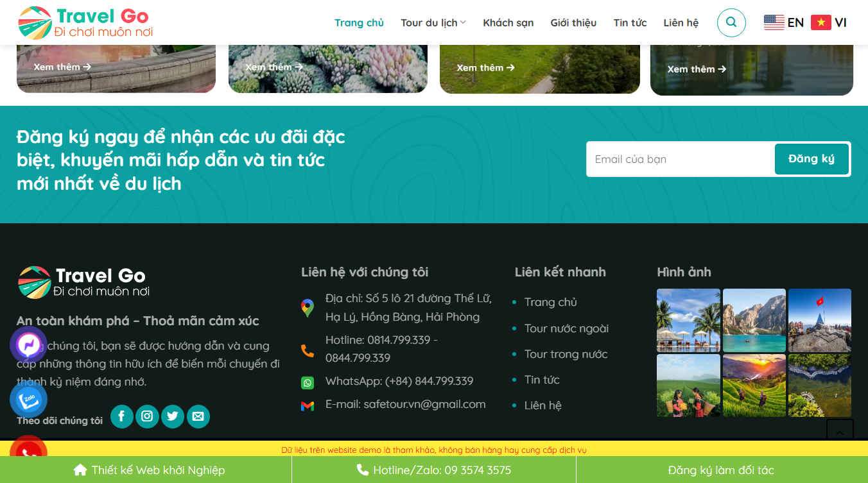Open the Instagram profile icon
Viewport: 868px width, 483px height.
[x=147, y=416]
